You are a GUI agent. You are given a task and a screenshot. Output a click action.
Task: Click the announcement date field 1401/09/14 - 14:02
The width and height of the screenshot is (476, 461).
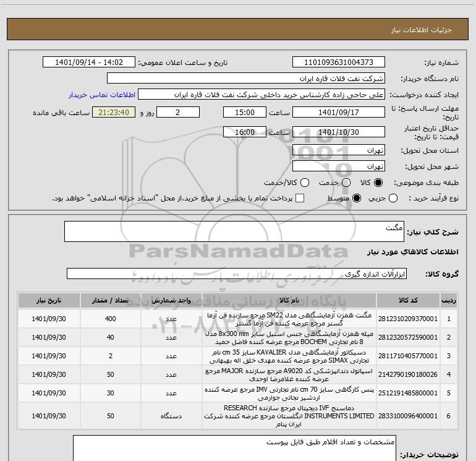89,62
